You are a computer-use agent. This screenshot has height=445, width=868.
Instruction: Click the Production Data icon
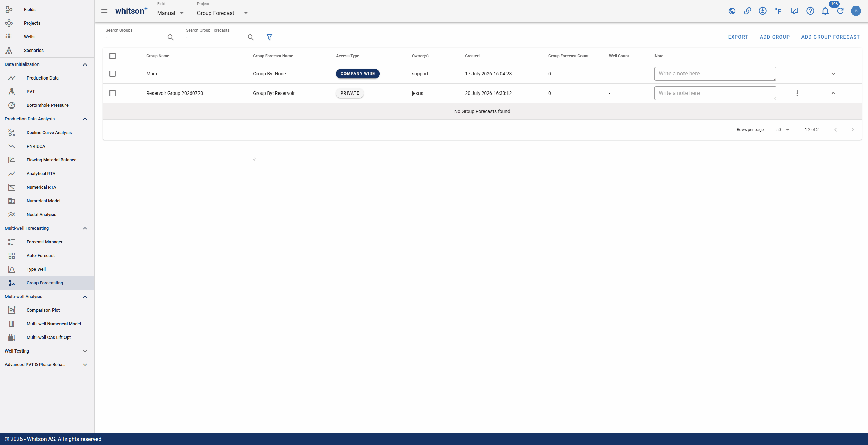pos(12,78)
